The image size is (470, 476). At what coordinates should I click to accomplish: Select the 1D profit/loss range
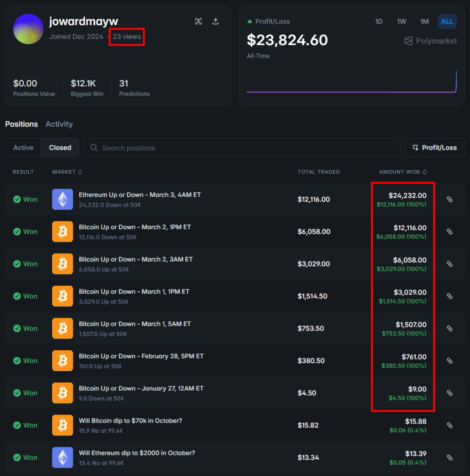pos(379,21)
